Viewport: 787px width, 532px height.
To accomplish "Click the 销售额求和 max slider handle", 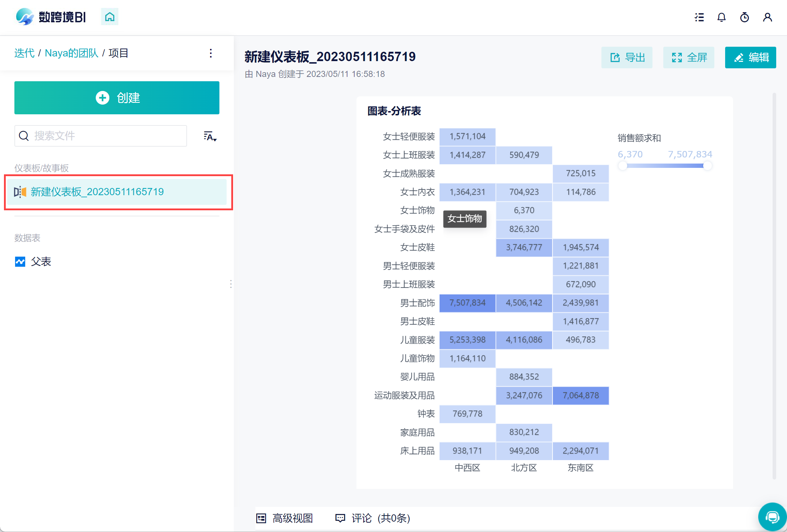I will [707, 166].
